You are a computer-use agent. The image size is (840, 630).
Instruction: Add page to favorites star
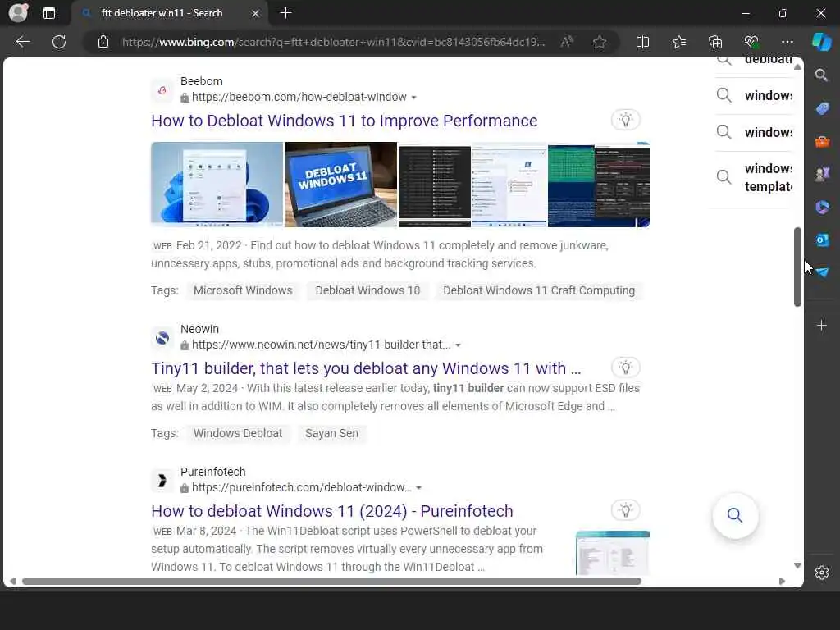click(x=600, y=42)
